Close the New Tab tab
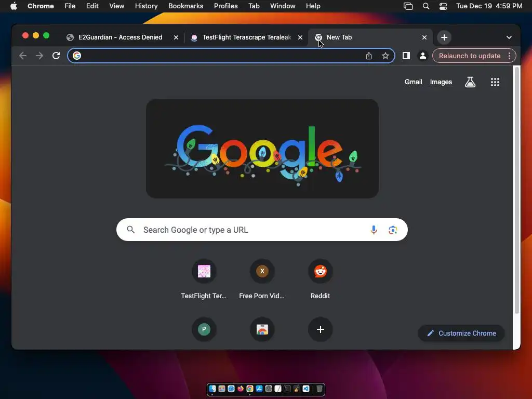The image size is (532, 399). pyautogui.click(x=424, y=37)
